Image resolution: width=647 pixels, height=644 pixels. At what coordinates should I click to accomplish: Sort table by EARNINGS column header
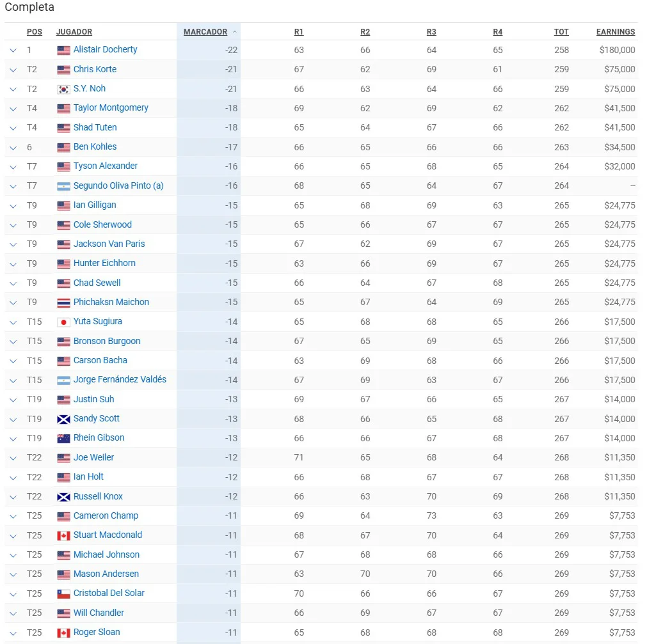616,32
